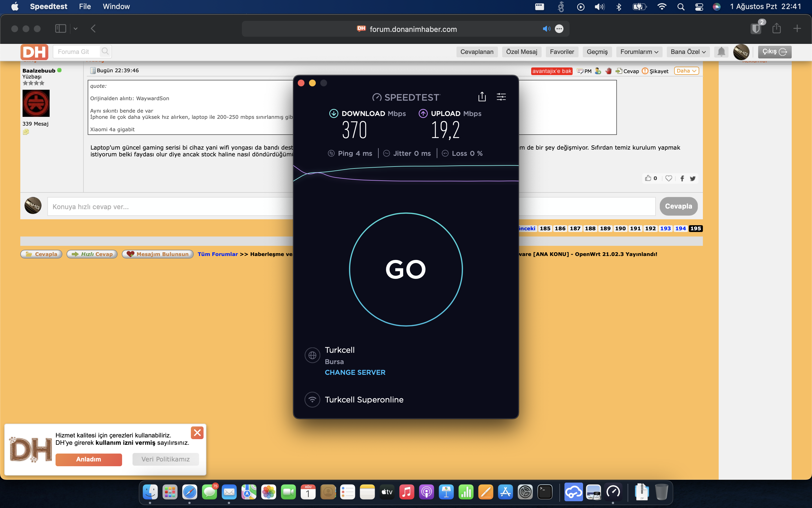Click the grey Cevapla submit button
The image size is (812, 508).
(x=678, y=206)
